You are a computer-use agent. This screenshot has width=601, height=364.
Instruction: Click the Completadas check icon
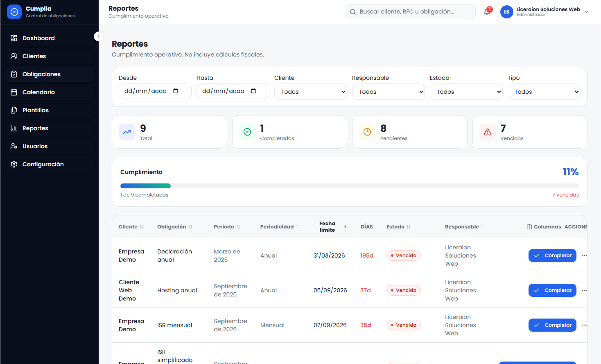(x=247, y=132)
